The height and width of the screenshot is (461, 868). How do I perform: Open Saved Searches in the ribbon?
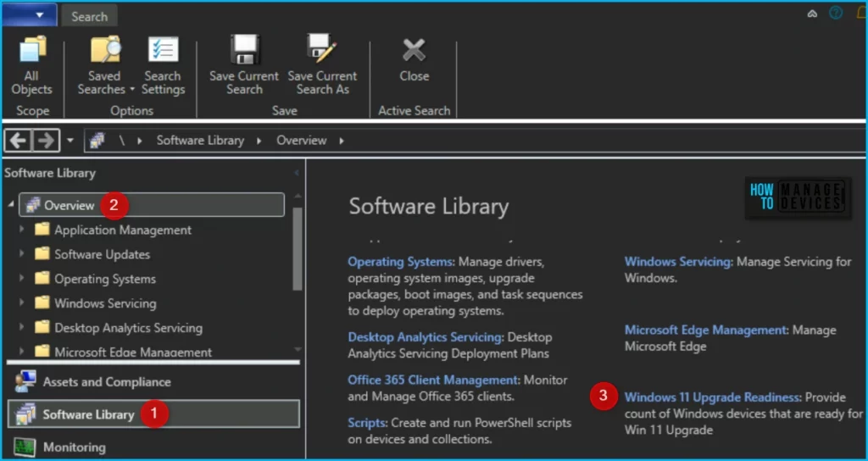point(105,66)
